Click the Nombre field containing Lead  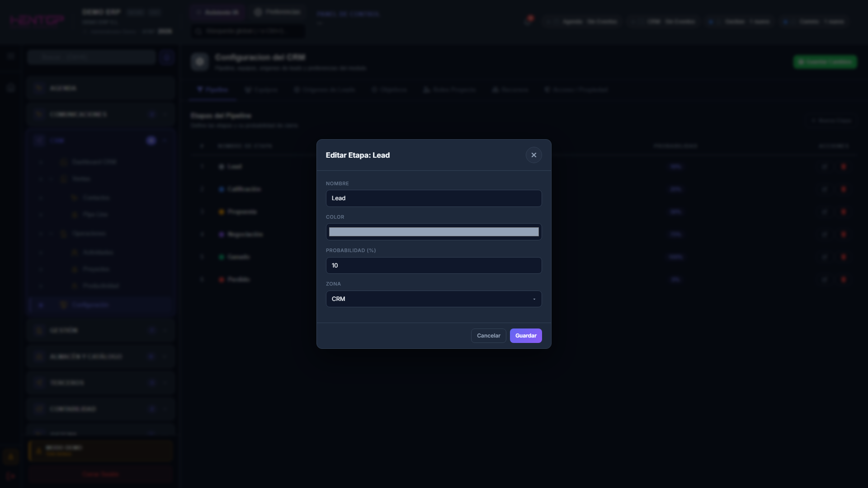[x=434, y=198]
